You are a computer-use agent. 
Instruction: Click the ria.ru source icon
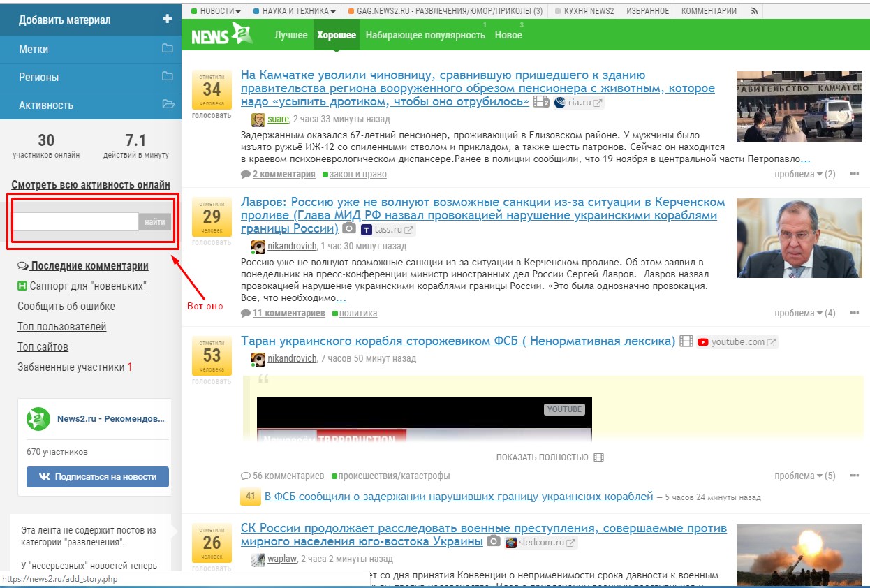tap(559, 103)
